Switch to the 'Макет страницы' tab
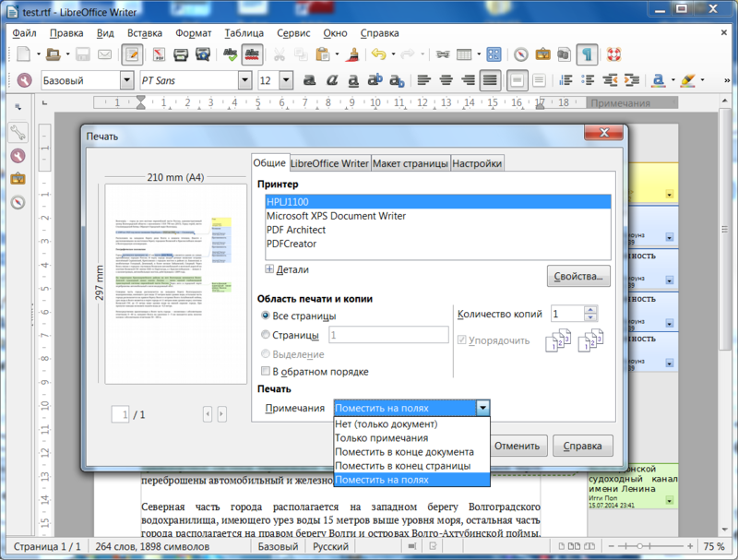738x560 pixels. click(411, 164)
